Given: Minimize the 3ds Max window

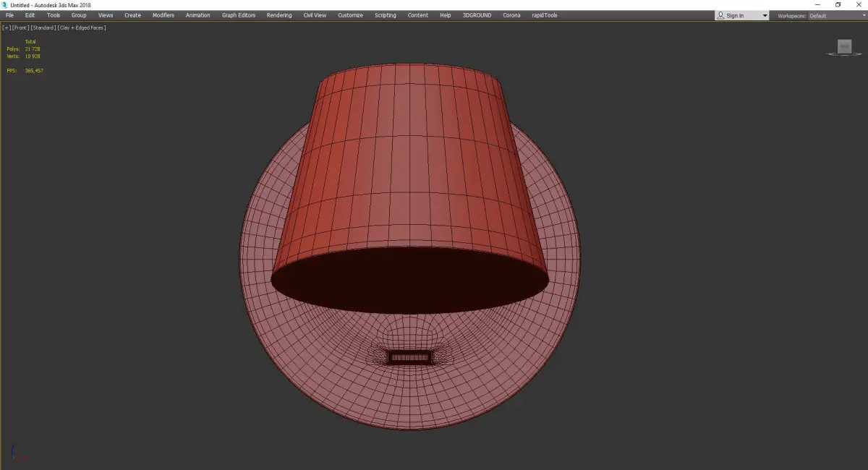Looking at the screenshot, I should (x=817, y=5).
